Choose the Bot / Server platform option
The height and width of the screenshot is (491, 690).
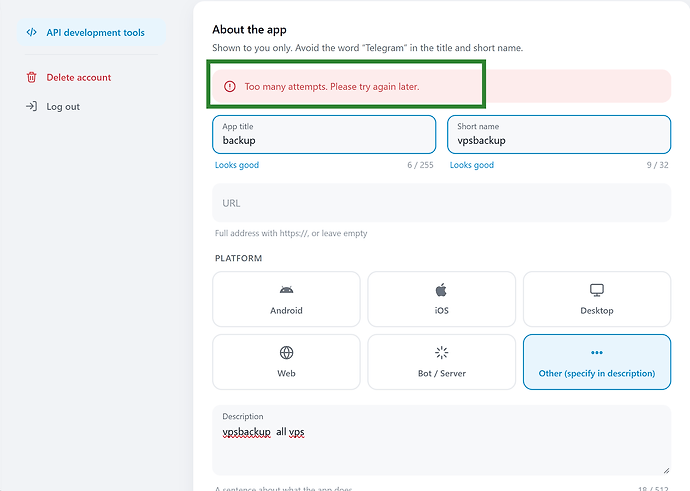coord(441,362)
